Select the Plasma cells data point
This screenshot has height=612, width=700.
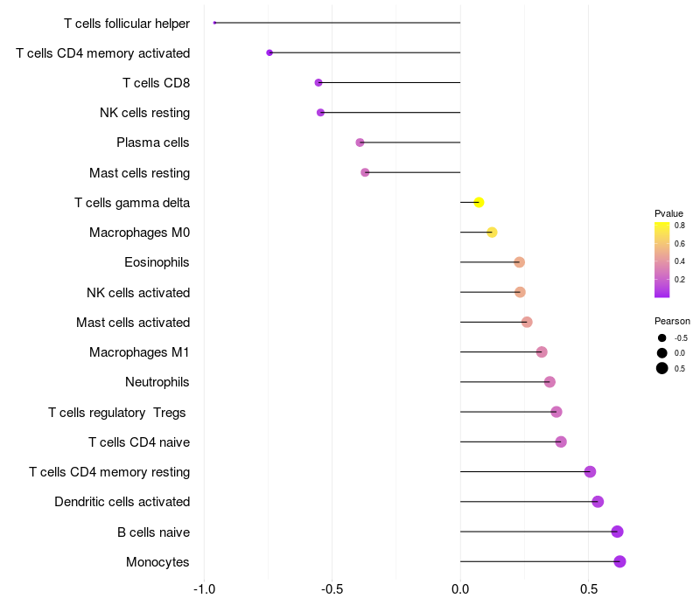(x=360, y=143)
